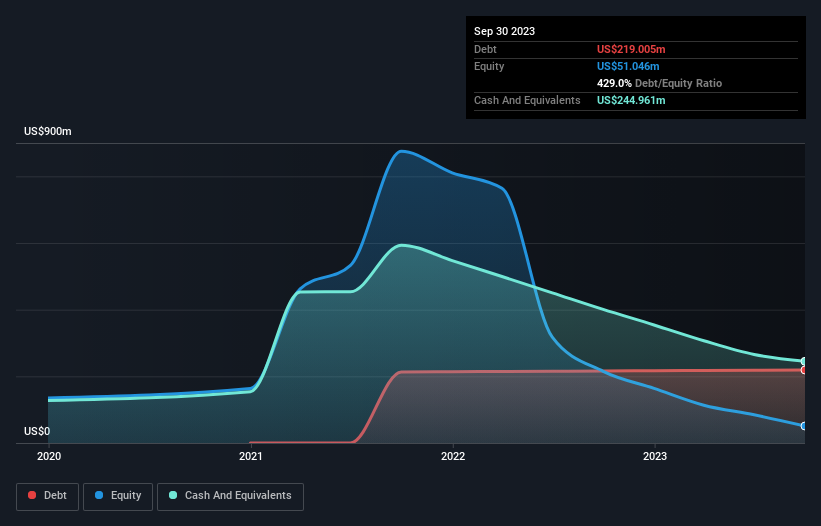
Task: Toggle the Equity series legend button
Action: click(118, 496)
